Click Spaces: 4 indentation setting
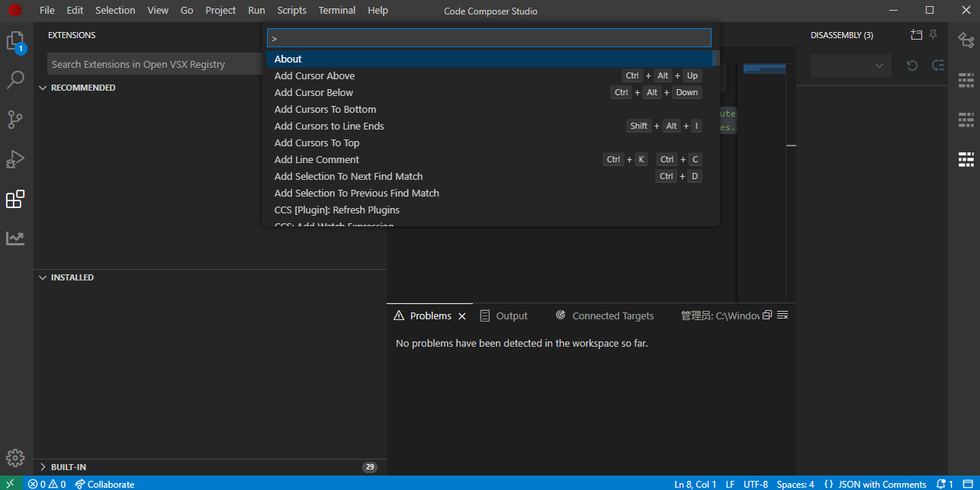This screenshot has width=980, height=490. tap(795, 484)
